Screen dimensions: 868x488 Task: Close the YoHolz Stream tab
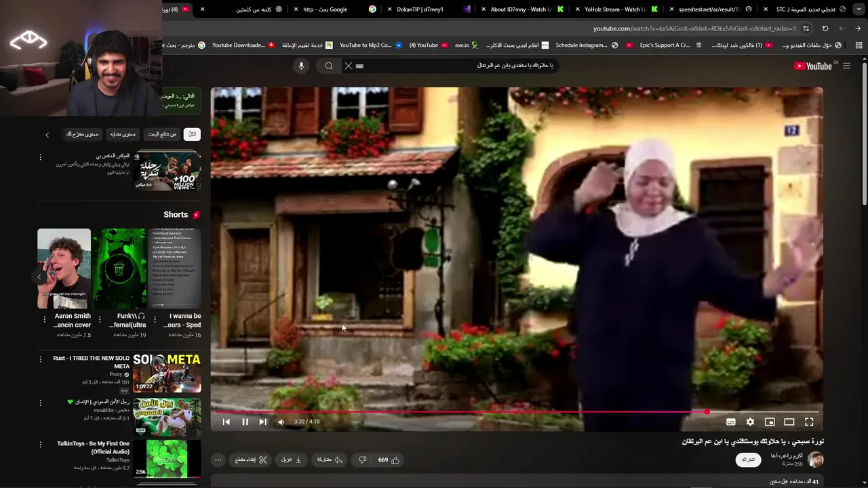click(577, 9)
